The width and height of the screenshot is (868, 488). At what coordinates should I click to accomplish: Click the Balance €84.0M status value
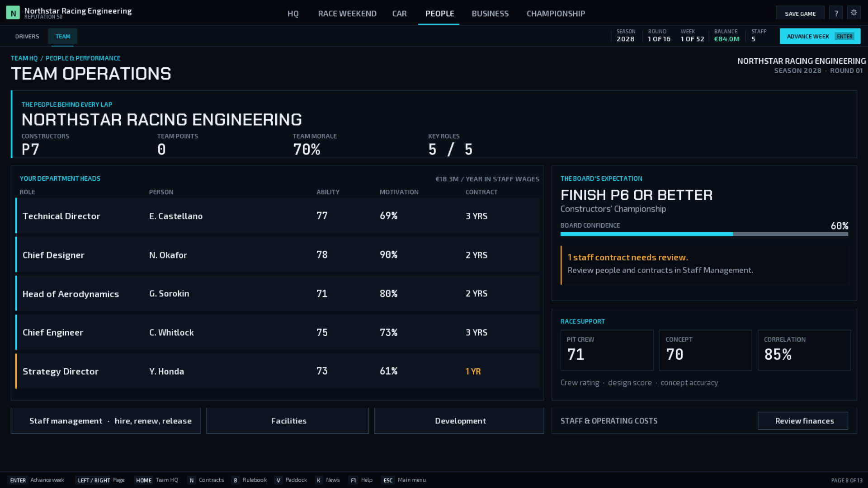726,39
